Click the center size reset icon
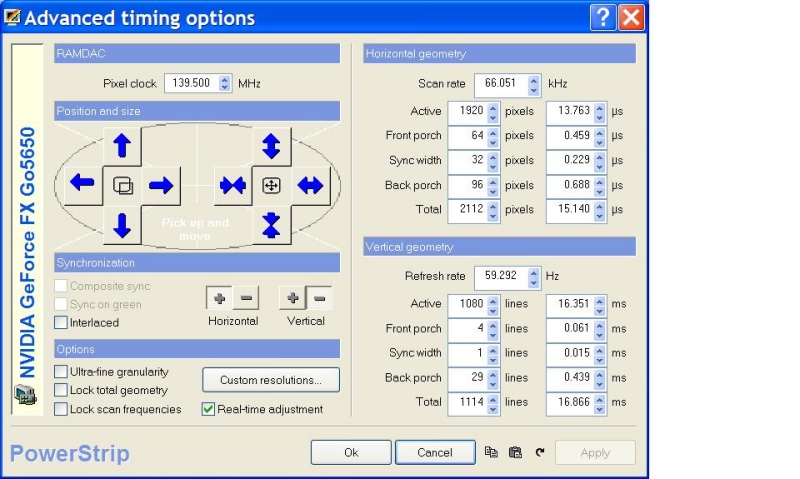This screenshot has width=800, height=479. pos(271,185)
